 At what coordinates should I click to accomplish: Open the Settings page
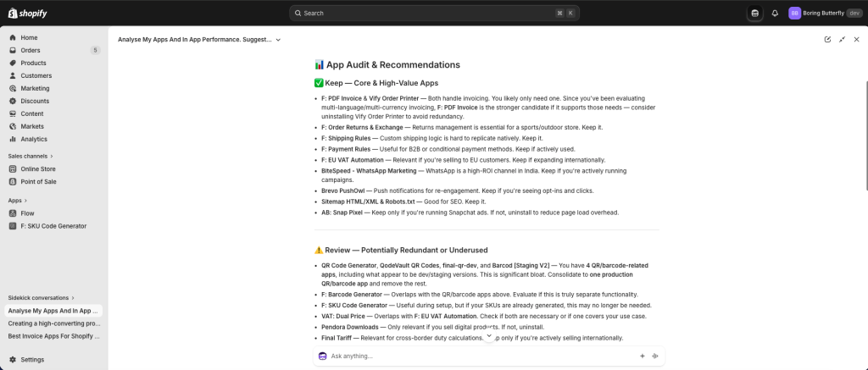pyautogui.click(x=32, y=359)
